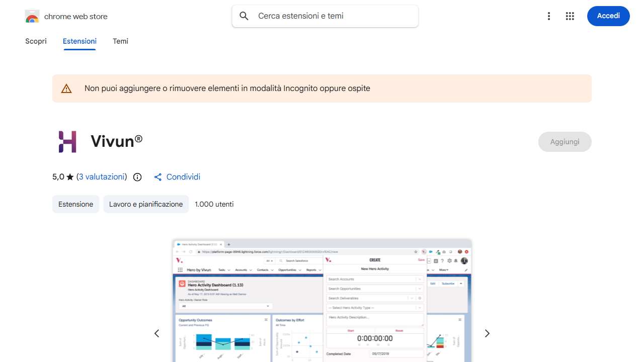Click the Aggiungi button
The image size is (644, 362).
[x=565, y=142]
